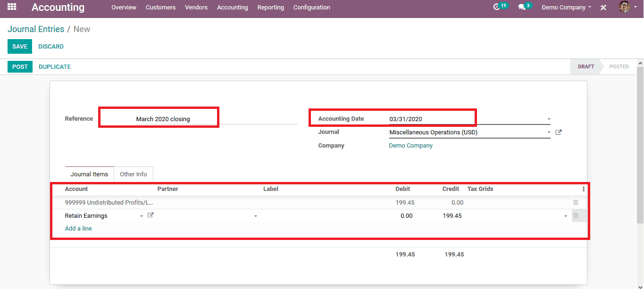Select the DRAFT status stage
Image resolution: width=644 pixels, height=289 pixels.
(x=585, y=66)
